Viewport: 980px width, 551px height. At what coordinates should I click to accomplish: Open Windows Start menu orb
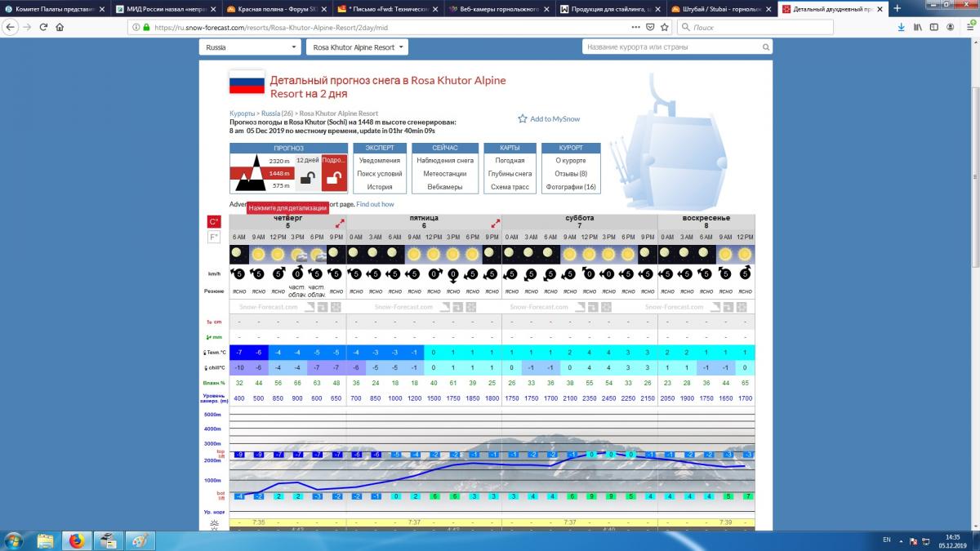pyautogui.click(x=14, y=540)
